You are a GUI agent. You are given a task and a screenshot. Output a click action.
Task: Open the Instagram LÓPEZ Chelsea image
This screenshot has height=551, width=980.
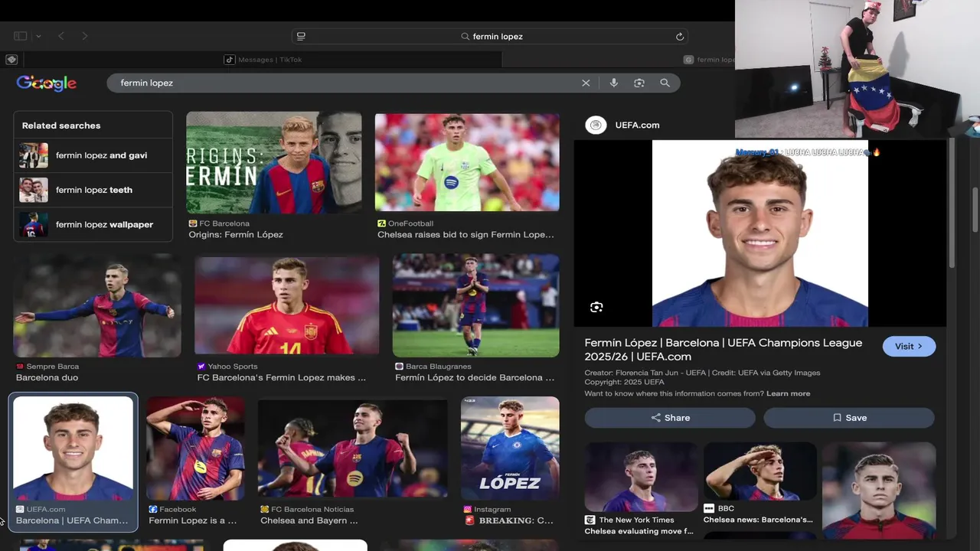(x=510, y=449)
